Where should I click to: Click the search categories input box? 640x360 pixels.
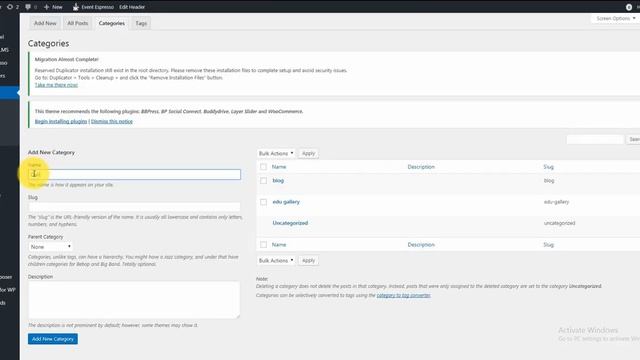[595, 139]
